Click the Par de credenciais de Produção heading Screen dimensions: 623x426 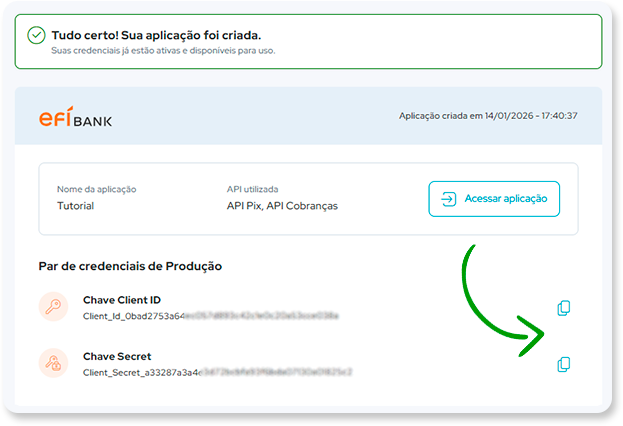click(x=130, y=266)
